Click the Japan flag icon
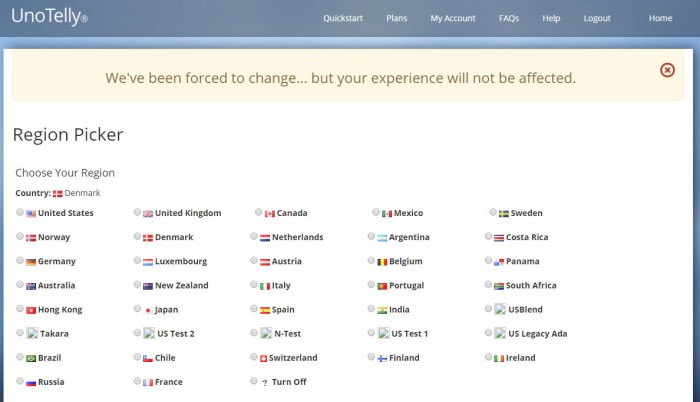Image resolution: width=700 pixels, height=402 pixels. 148,310
